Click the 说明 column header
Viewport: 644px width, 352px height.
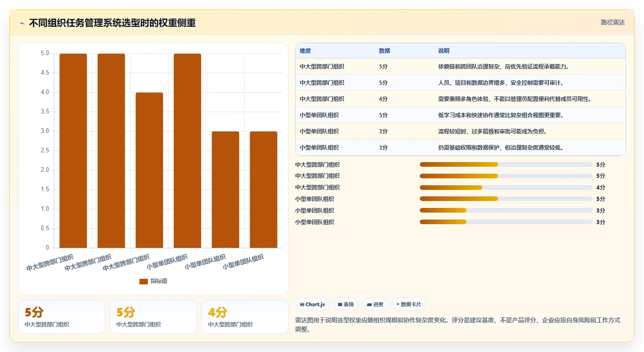coord(444,51)
